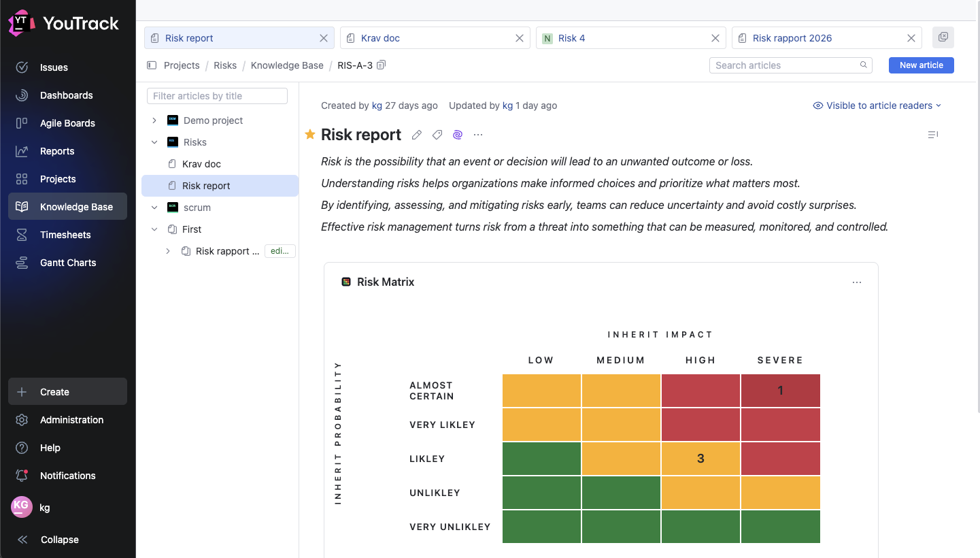The image size is (980, 558).
Task: Open Agile Boards
Action: point(69,123)
